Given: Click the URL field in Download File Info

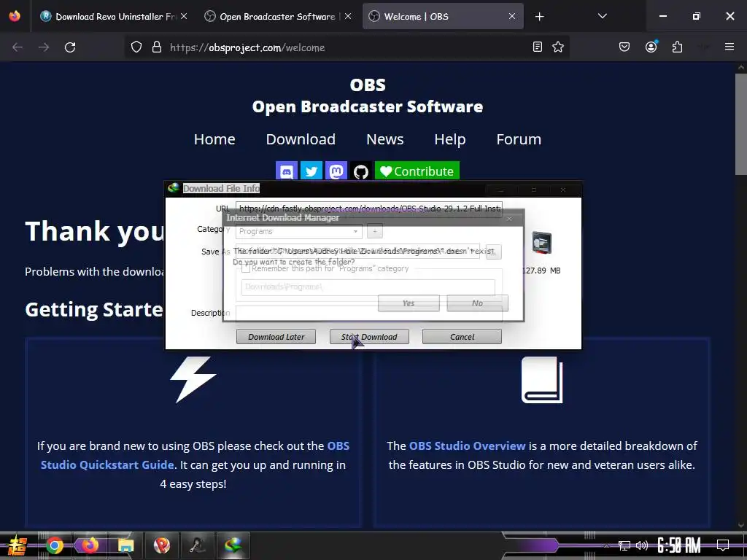Looking at the screenshot, I should pyautogui.click(x=368, y=209).
